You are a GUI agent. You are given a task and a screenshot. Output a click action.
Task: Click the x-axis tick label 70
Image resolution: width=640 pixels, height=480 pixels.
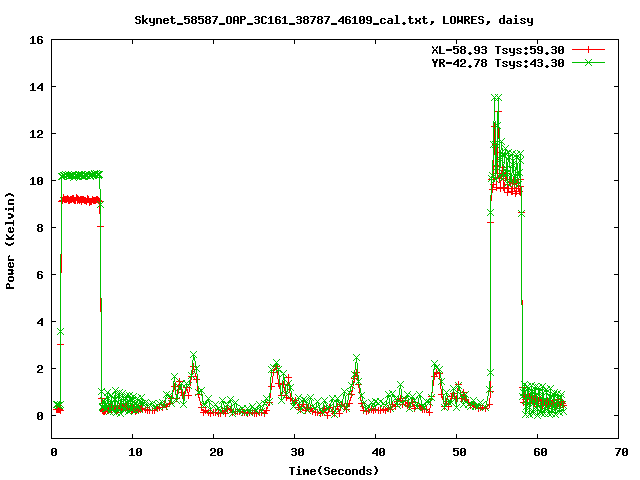pos(621,452)
